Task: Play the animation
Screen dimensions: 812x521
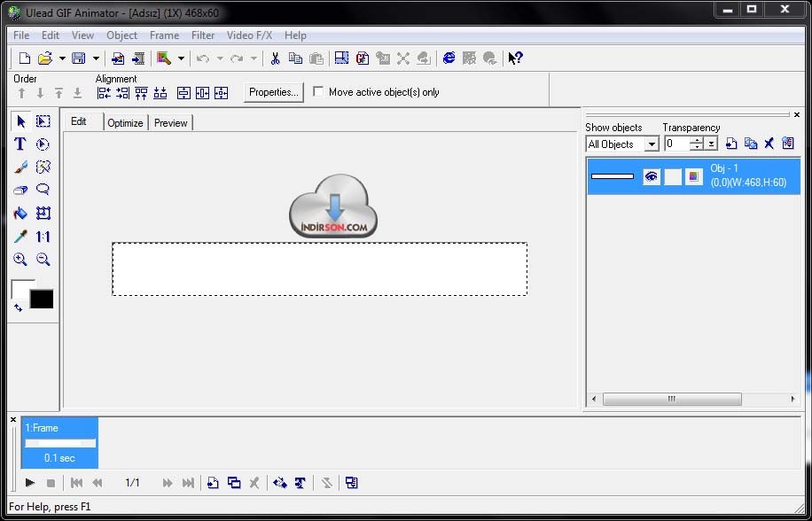Action: [x=30, y=483]
